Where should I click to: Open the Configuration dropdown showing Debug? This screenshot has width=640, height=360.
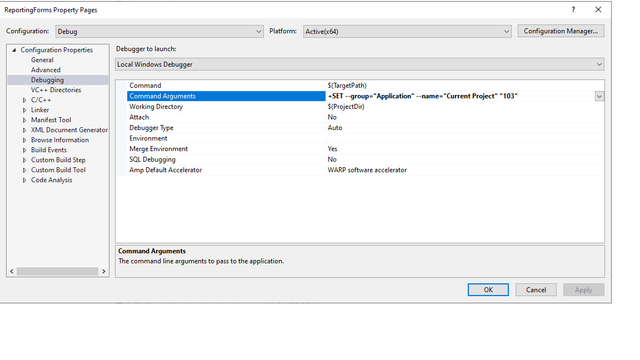159,31
